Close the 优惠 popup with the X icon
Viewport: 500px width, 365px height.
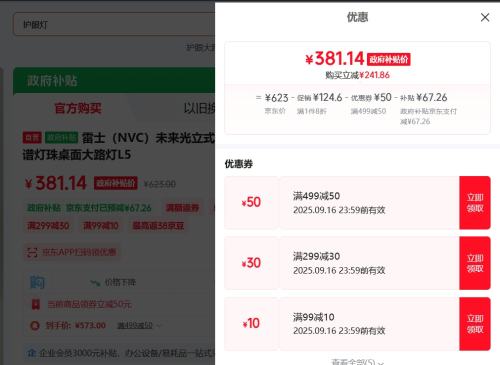point(485,17)
